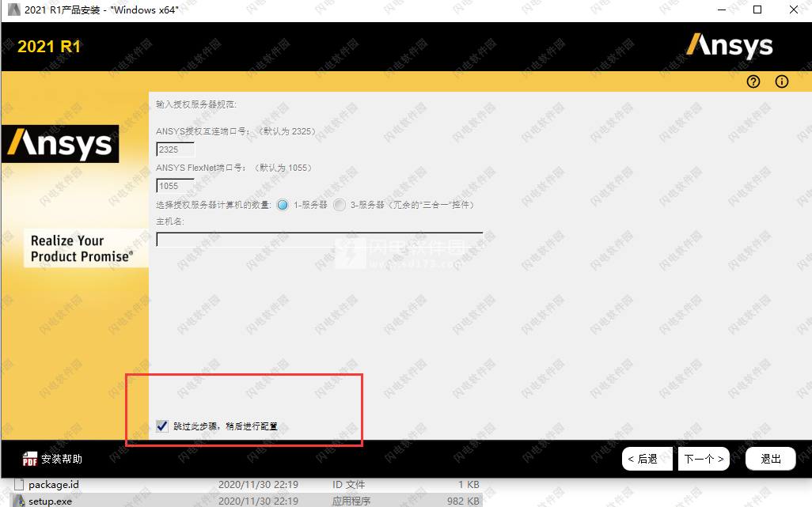The image size is (812, 507).
Task: Select the 3-server redundant radio option
Action: [340, 205]
